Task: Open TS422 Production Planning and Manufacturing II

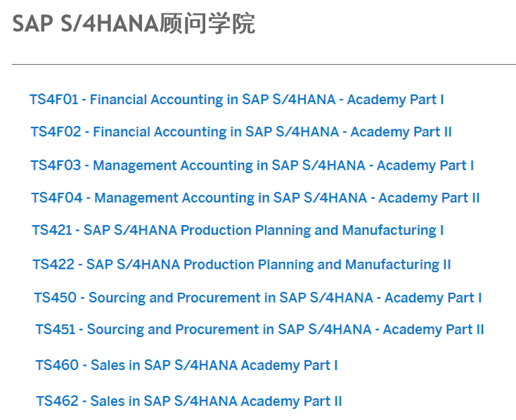Action: (242, 265)
